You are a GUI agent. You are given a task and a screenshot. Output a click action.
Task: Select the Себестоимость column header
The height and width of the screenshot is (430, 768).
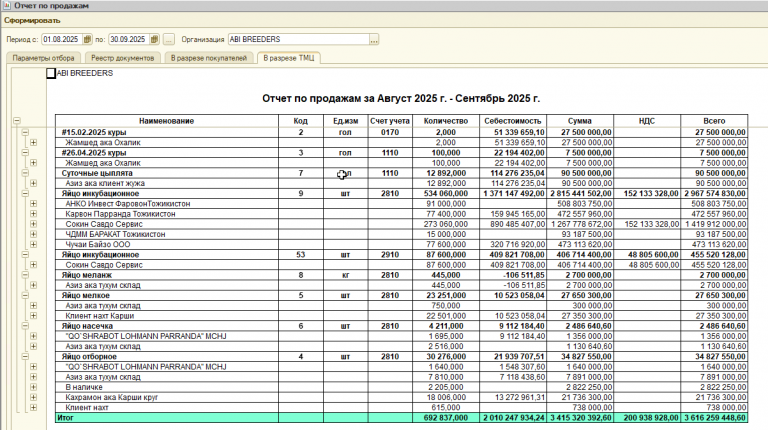(513, 121)
